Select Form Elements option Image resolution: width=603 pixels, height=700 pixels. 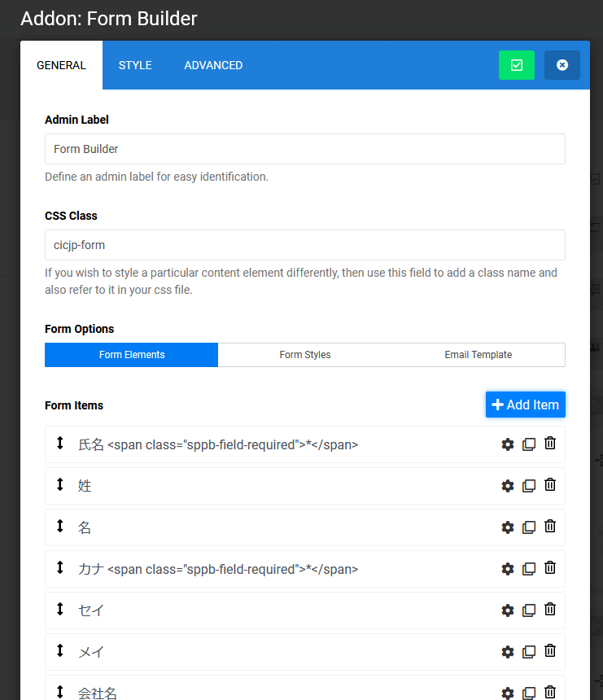click(x=132, y=355)
